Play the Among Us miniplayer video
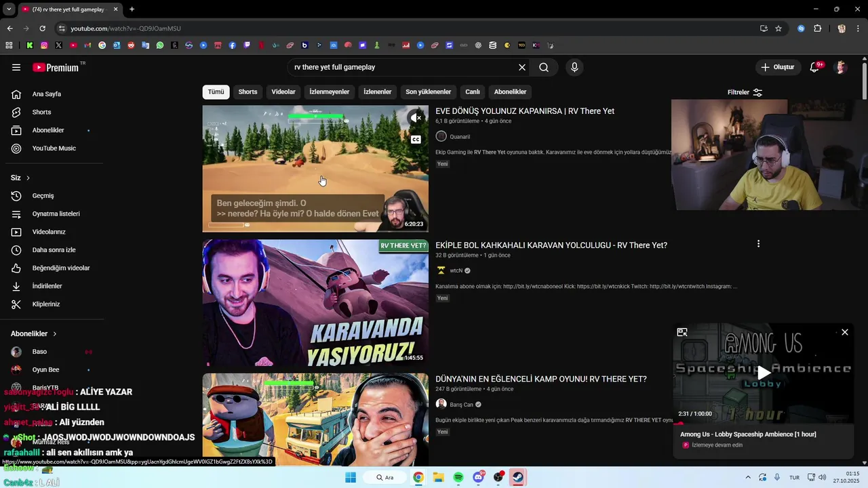The width and height of the screenshot is (868, 488). 764,373
